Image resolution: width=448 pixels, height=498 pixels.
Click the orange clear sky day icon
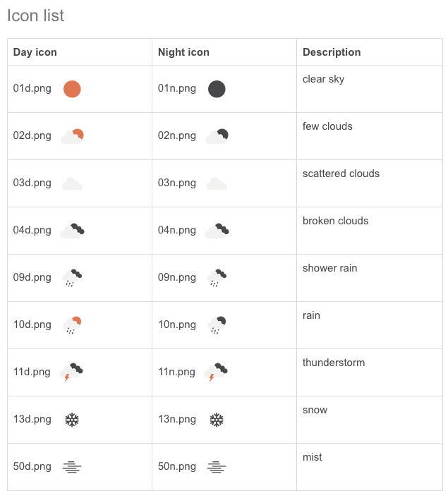[x=72, y=89]
